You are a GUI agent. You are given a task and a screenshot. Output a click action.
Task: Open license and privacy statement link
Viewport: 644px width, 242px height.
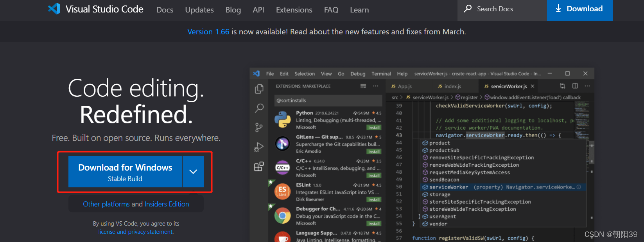(x=136, y=232)
